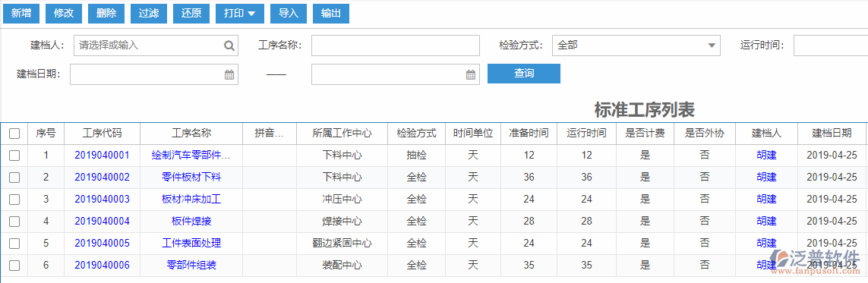Click the 是否外协 column header

705,134
